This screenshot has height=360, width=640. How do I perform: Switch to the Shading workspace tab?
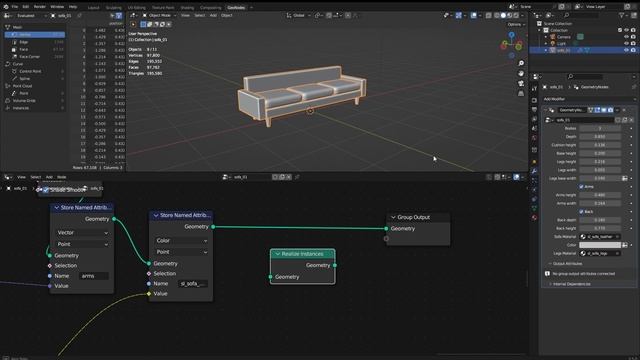pos(187,7)
